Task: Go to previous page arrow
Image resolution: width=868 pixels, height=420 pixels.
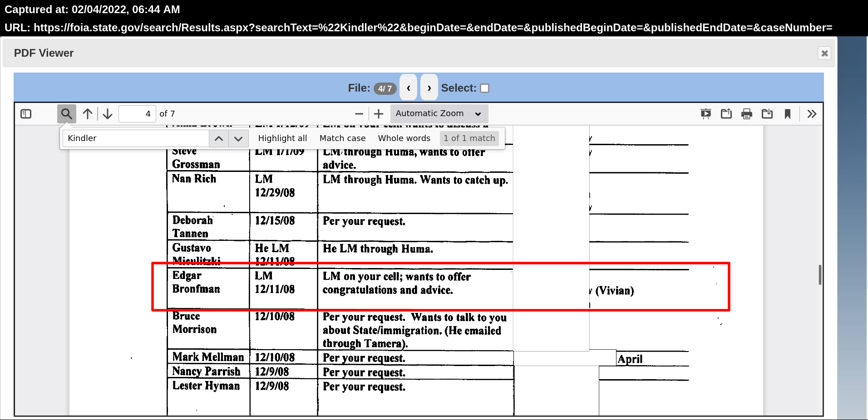Action: point(88,114)
